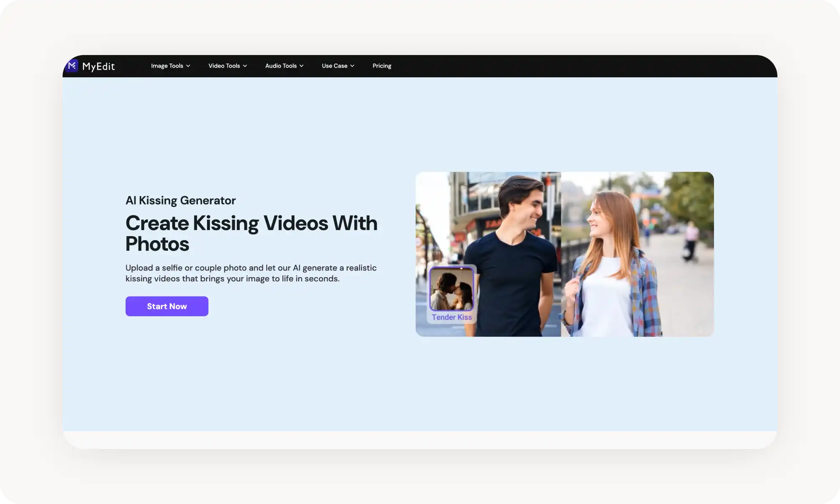This screenshot has width=840, height=504.
Task: Click the AI Kissing Generator heading
Action: (x=181, y=200)
